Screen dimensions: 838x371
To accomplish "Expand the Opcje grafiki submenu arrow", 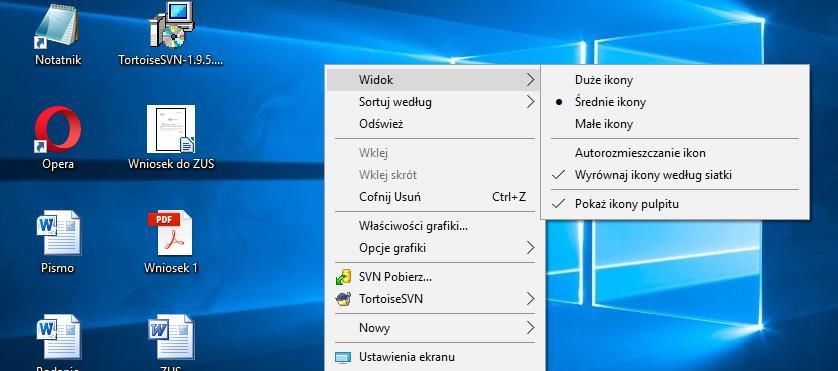I will 530,248.
